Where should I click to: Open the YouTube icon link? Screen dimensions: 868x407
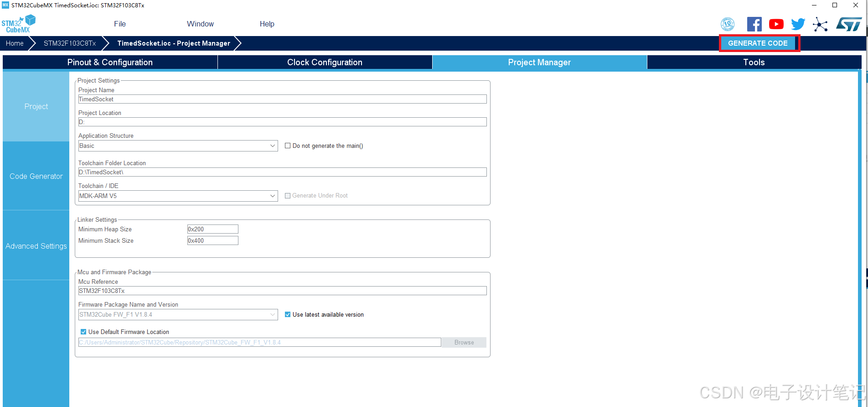click(776, 24)
